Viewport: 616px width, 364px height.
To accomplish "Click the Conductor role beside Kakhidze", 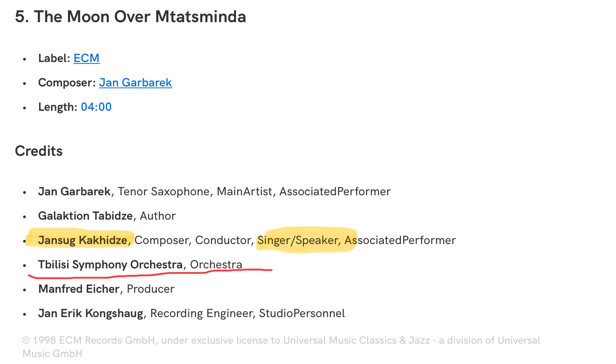I will [223, 240].
